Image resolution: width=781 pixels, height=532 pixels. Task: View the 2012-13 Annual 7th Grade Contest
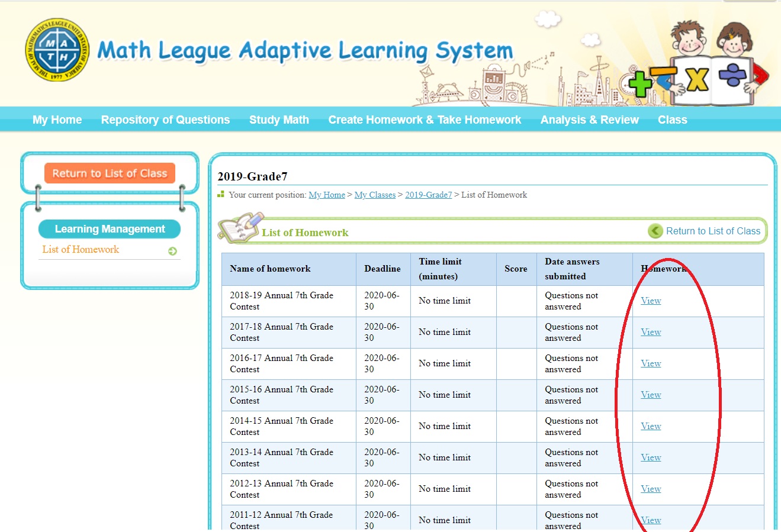pos(651,489)
